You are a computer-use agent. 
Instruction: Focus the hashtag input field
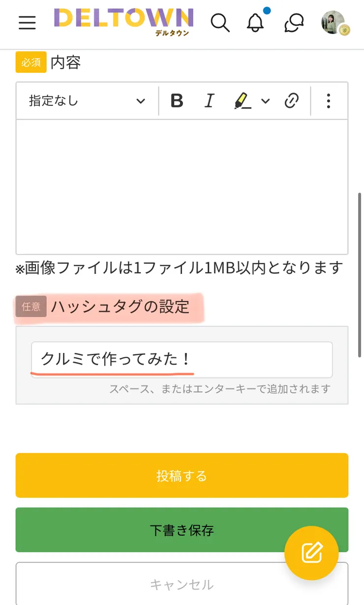182,359
